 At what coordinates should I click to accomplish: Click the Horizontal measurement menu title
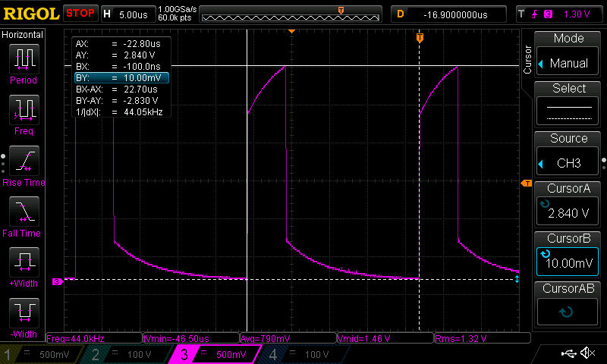pyautogui.click(x=23, y=35)
